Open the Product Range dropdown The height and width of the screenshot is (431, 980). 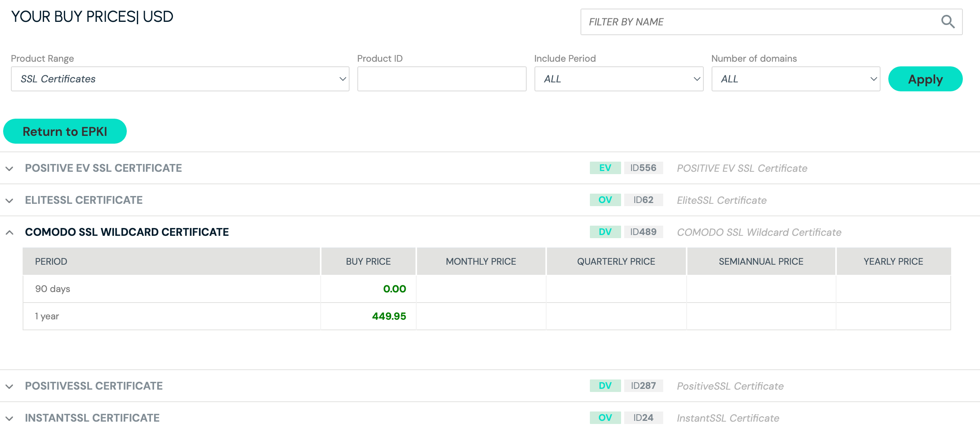(x=180, y=79)
